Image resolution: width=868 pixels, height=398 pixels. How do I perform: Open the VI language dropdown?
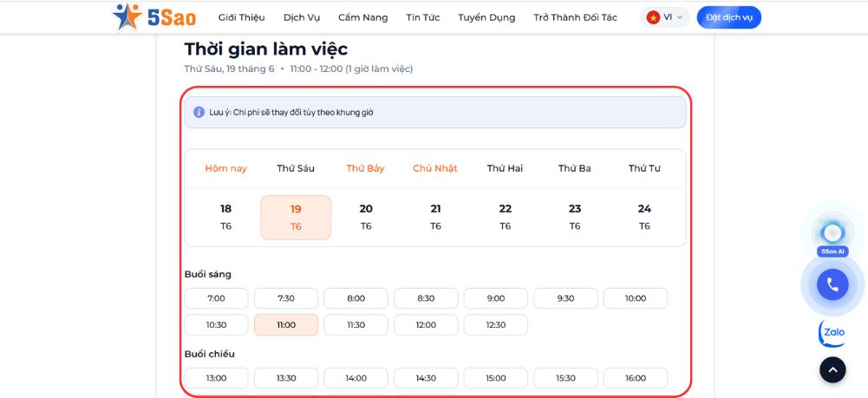(x=665, y=17)
